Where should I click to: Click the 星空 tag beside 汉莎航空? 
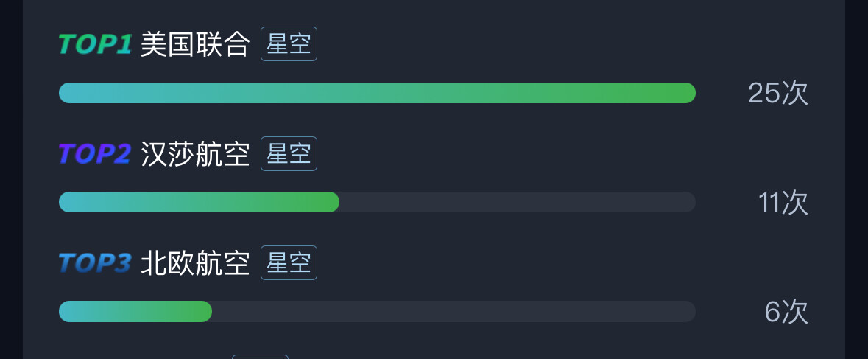[x=289, y=154]
